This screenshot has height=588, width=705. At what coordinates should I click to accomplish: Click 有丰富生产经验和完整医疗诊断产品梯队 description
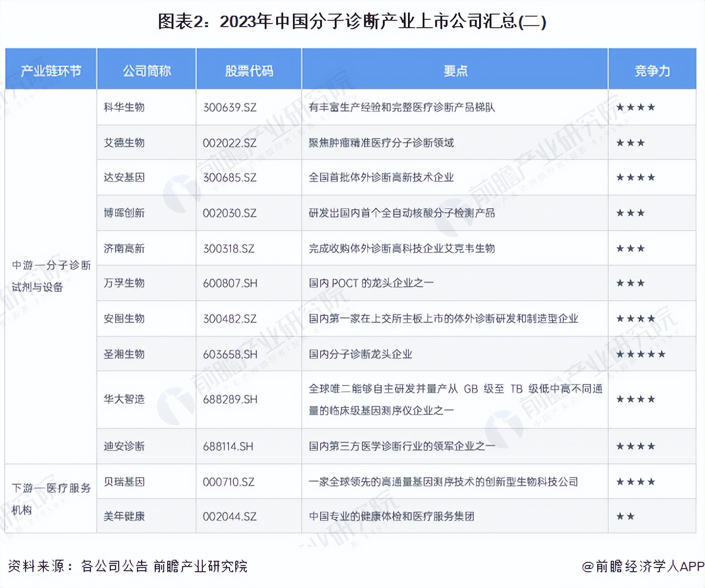402,107
